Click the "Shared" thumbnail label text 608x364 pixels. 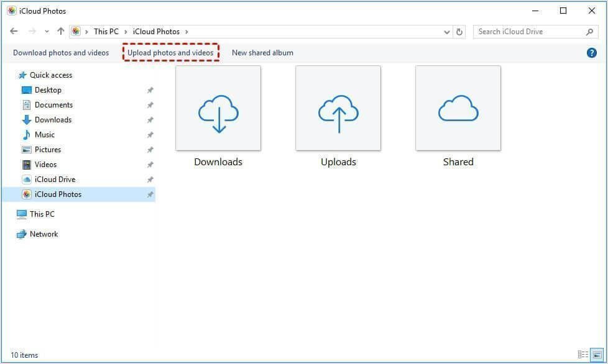tap(458, 162)
